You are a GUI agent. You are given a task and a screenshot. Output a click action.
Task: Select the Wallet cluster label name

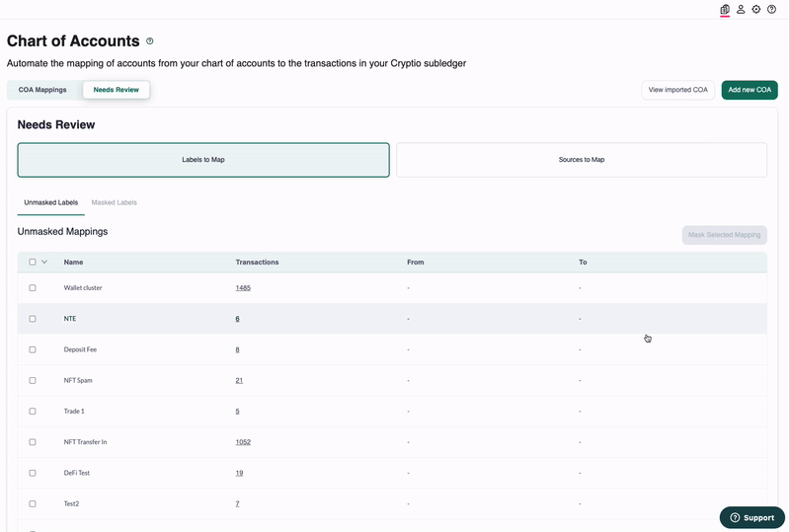tap(83, 287)
